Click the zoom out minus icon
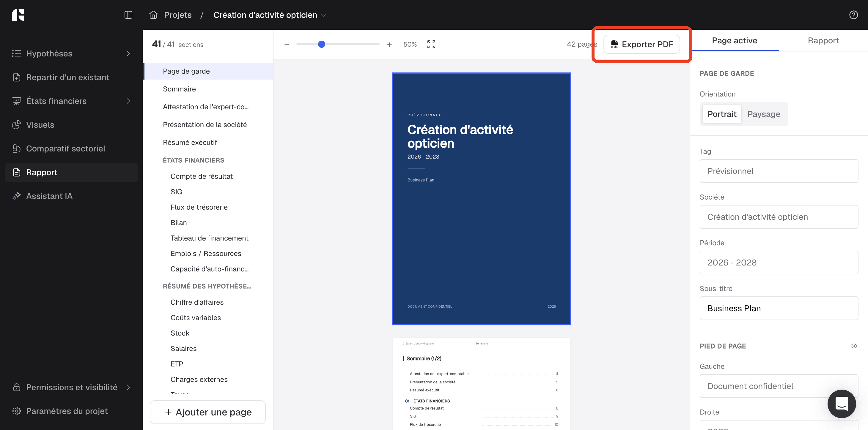The width and height of the screenshot is (868, 430). (287, 45)
